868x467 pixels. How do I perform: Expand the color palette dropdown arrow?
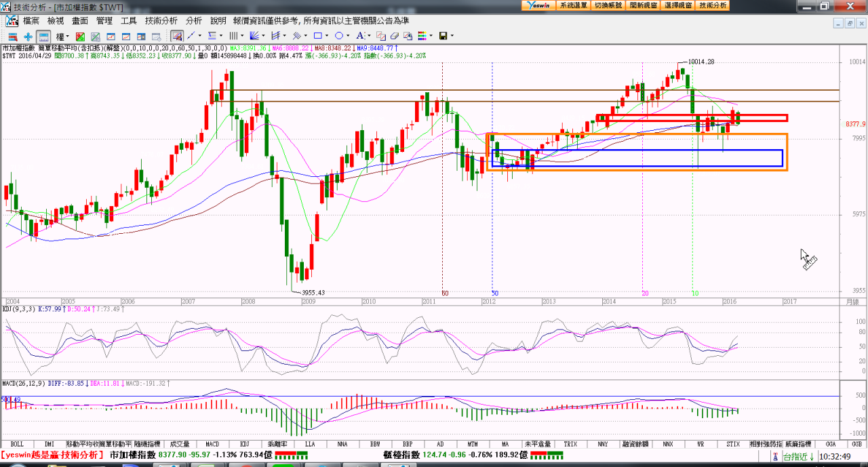point(431,36)
